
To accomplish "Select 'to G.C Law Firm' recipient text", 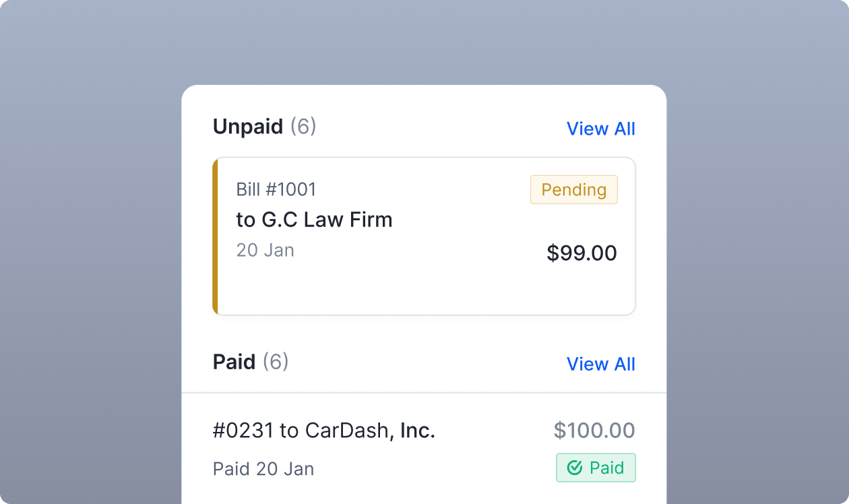I will click(314, 220).
